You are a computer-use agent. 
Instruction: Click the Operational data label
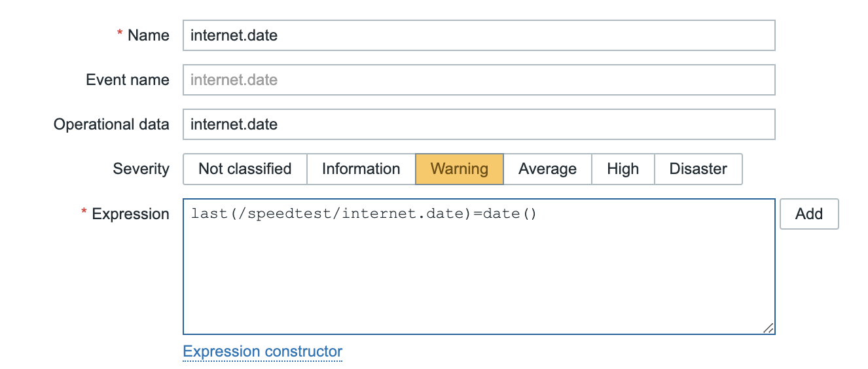111,124
